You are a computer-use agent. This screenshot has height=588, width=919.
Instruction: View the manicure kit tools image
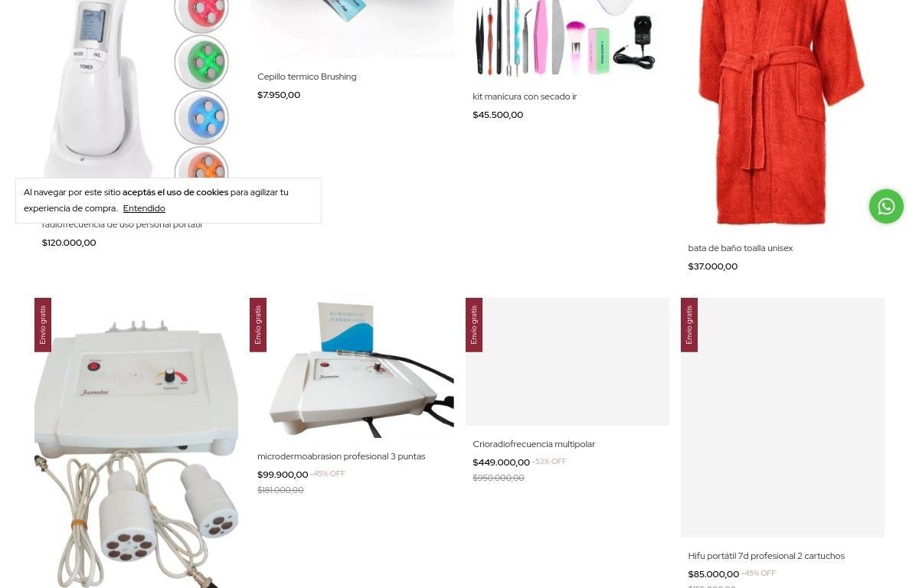[x=567, y=38]
